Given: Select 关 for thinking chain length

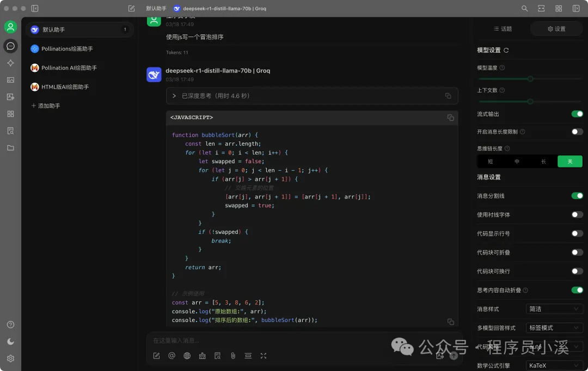Looking at the screenshot, I should (x=570, y=161).
